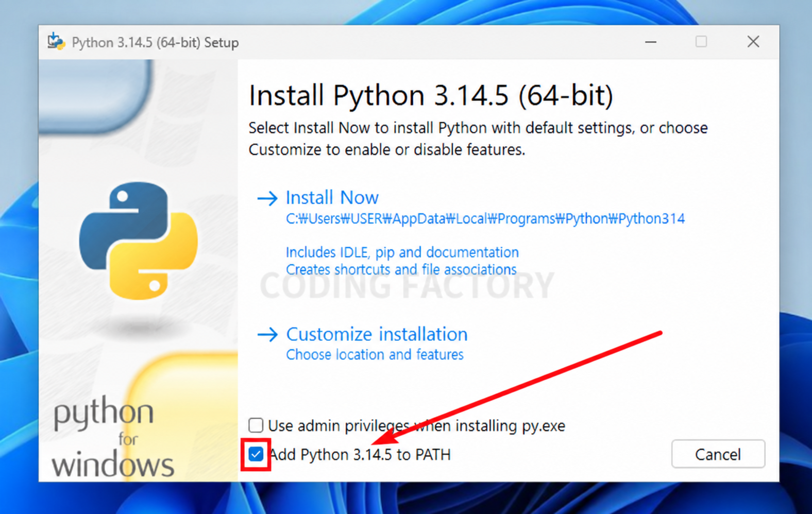
Task: Uncheck Add Python 3.14.5 to PATH
Action: [x=256, y=454]
